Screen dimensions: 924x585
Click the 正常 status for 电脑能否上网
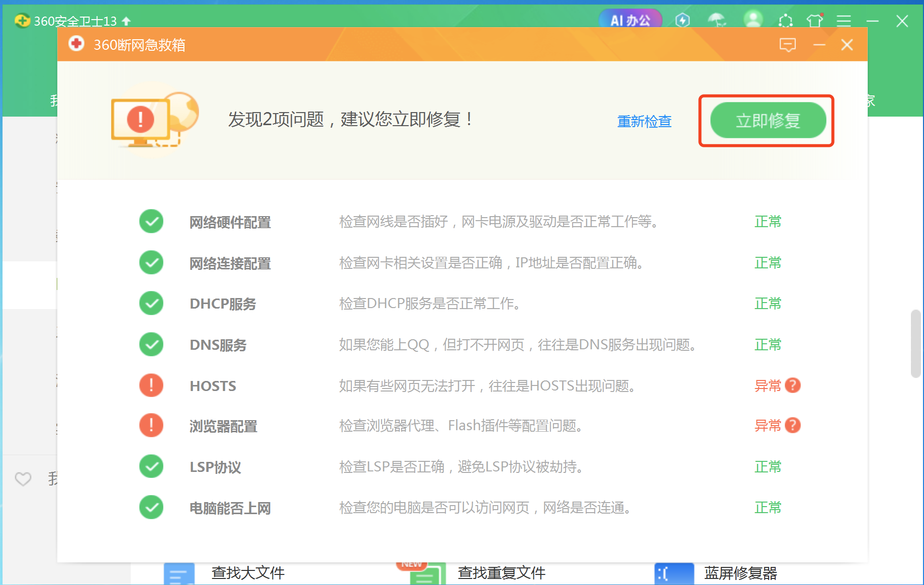coord(768,508)
